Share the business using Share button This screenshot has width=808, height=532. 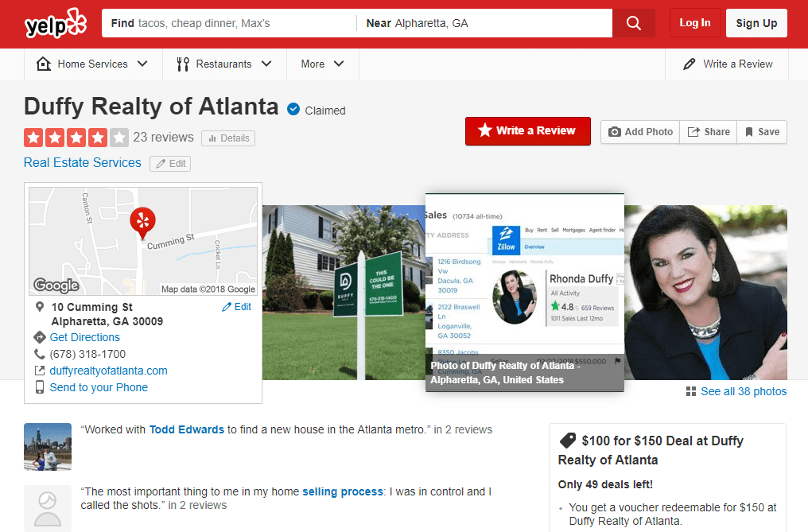(x=708, y=132)
